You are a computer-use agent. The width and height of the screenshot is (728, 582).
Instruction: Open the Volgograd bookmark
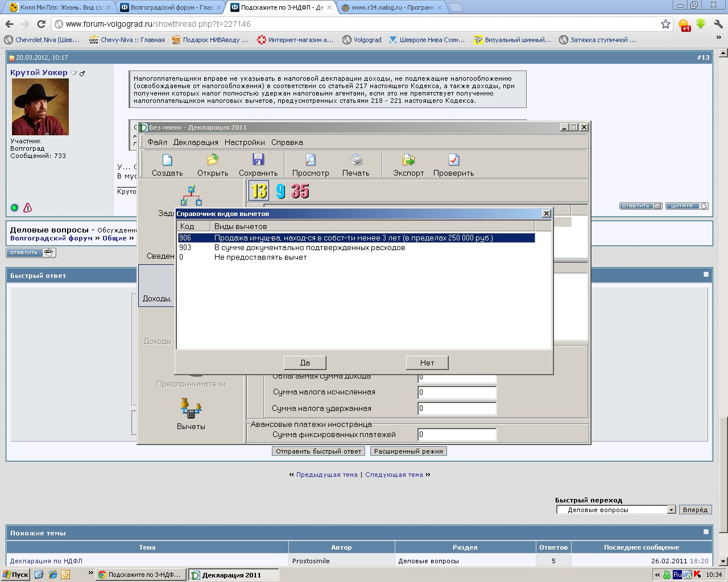click(362, 40)
